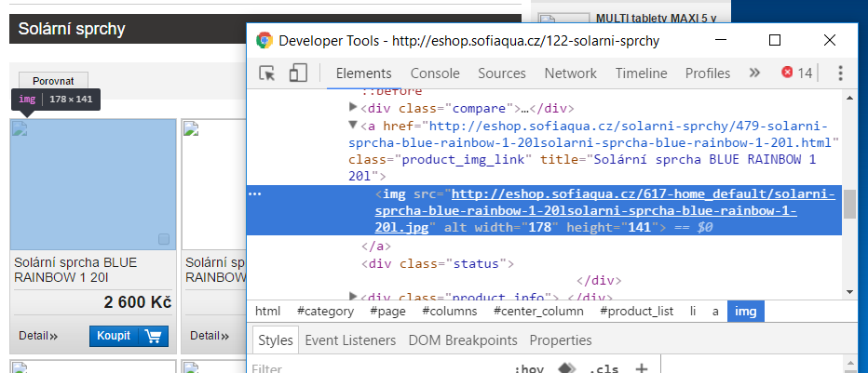868x373 pixels.
Task: Tick the compare checkbox on BLUE RAINBOW product
Action: pos(164,239)
